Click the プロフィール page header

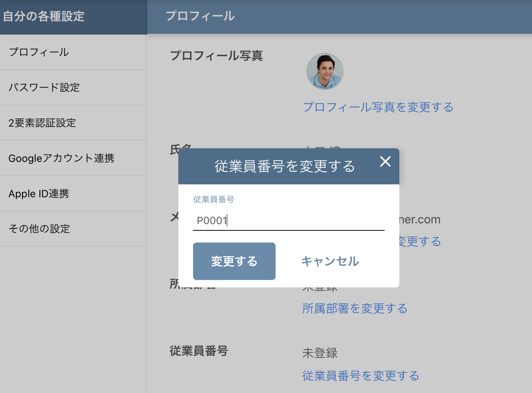tap(200, 16)
